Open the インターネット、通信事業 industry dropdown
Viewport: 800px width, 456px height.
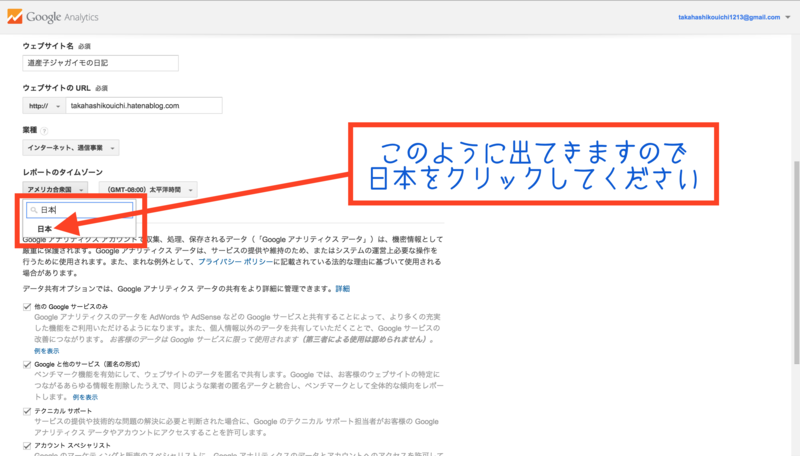pos(70,148)
